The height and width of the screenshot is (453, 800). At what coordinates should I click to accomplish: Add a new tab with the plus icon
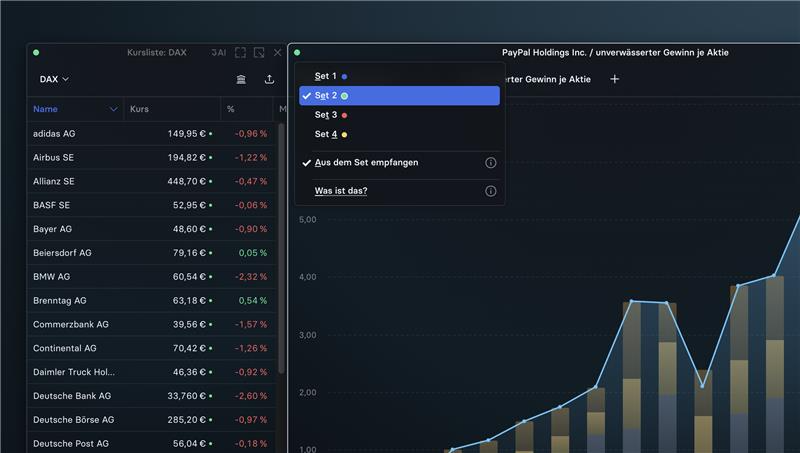pos(615,79)
